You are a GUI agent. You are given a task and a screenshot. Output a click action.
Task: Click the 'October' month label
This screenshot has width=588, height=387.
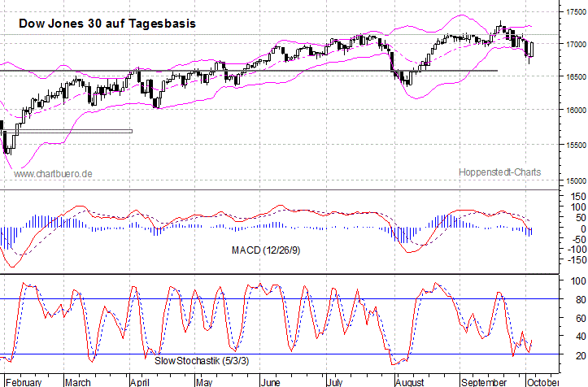pos(542,382)
